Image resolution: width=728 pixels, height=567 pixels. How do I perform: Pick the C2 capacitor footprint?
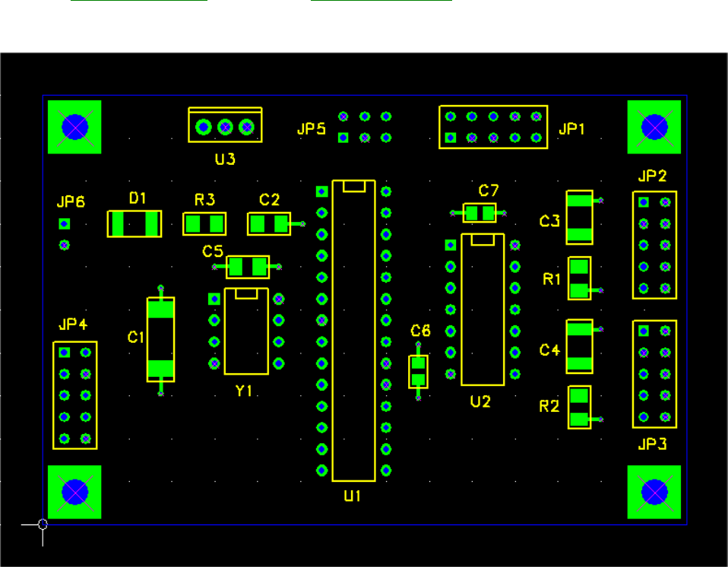[x=269, y=223]
